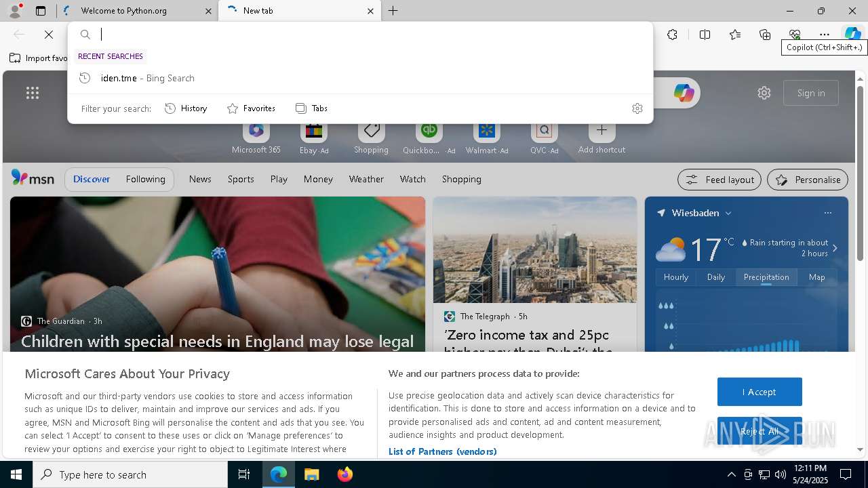Expand the rain forecast chevron arrow

pyautogui.click(x=835, y=248)
